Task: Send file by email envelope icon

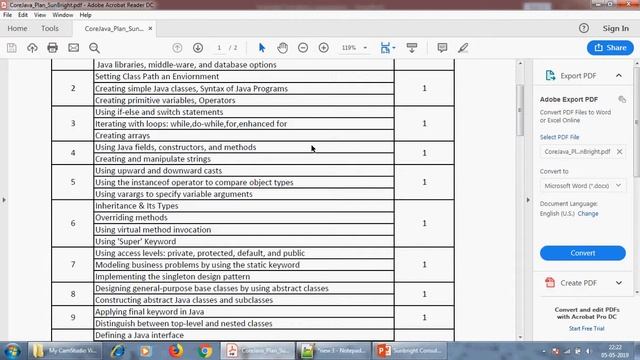Action: click(x=73, y=48)
